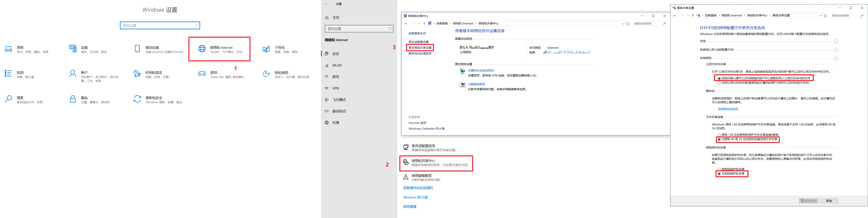The width and height of the screenshot is (868, 218).
Task: Click Internet 选项 link
Action: pyautogui.click(x=417, y=123)
